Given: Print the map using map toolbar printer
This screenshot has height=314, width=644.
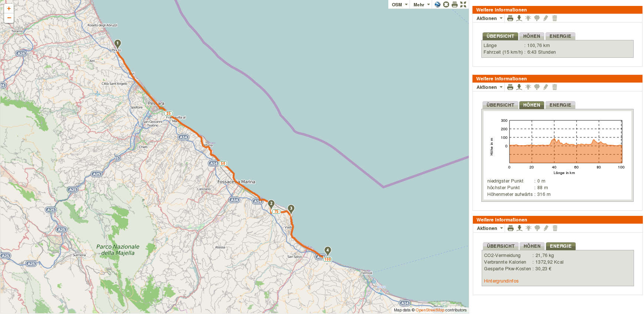Looking at the screenshot, I should (x=455, y=4).
